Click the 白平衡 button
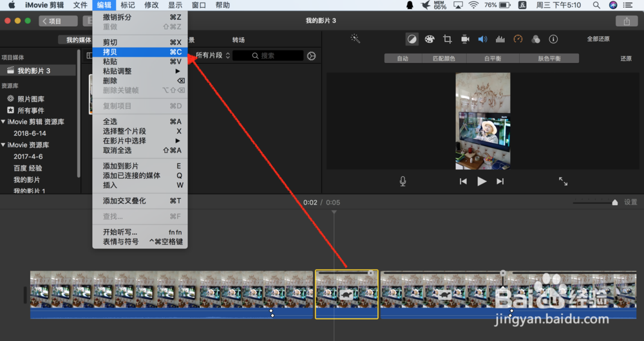Screen dimensions: 644x341 click(493, 59)
